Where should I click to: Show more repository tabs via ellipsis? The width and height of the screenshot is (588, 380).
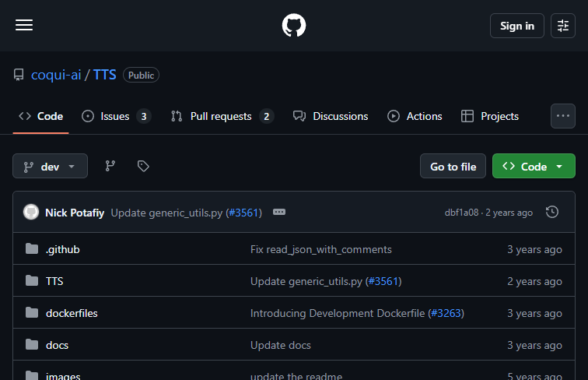click(x=563, y=116)
